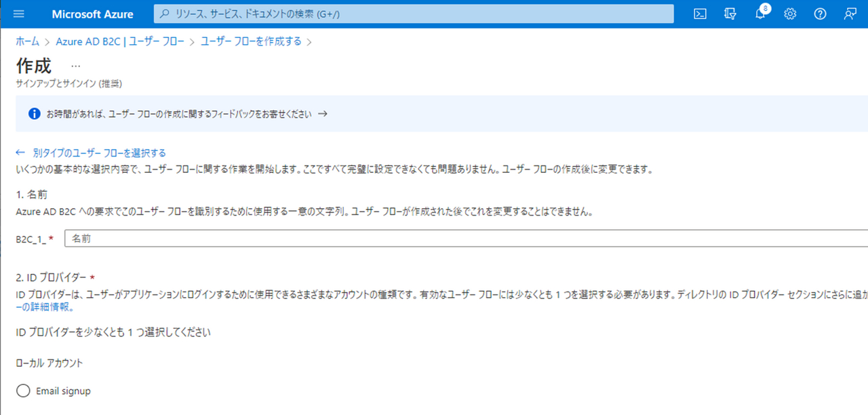Click the feedback banner message text

(179, 114)
